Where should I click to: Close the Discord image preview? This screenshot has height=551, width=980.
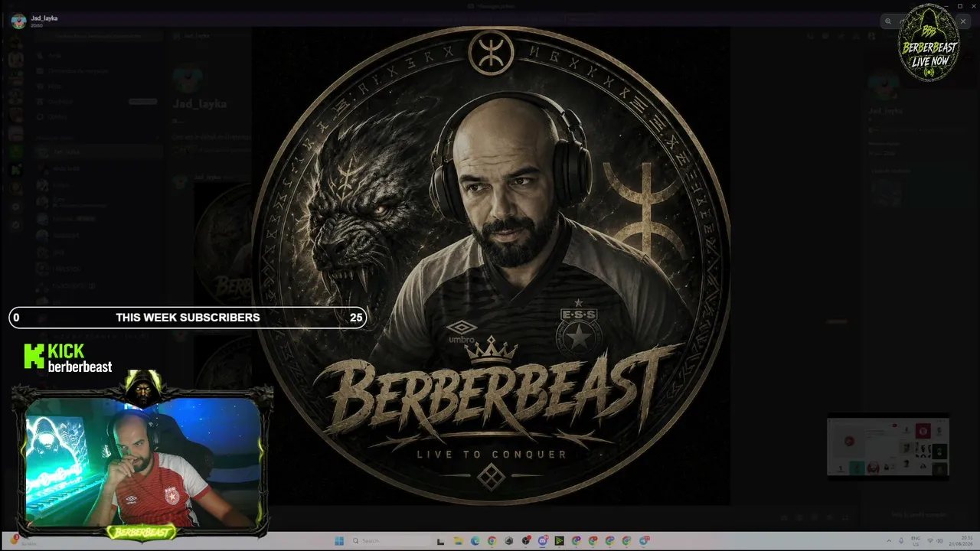pos(963,21)
